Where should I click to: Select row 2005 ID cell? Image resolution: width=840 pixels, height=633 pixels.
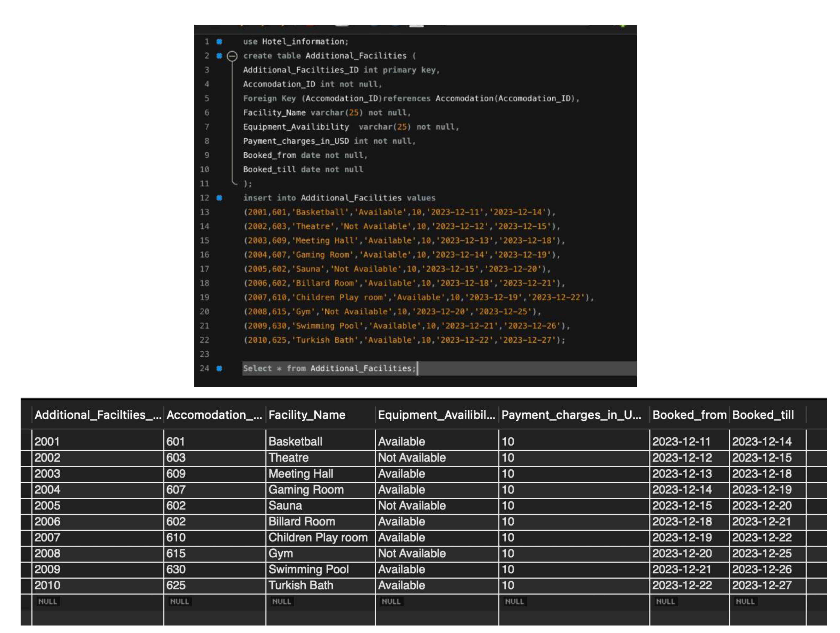point(47,506)
